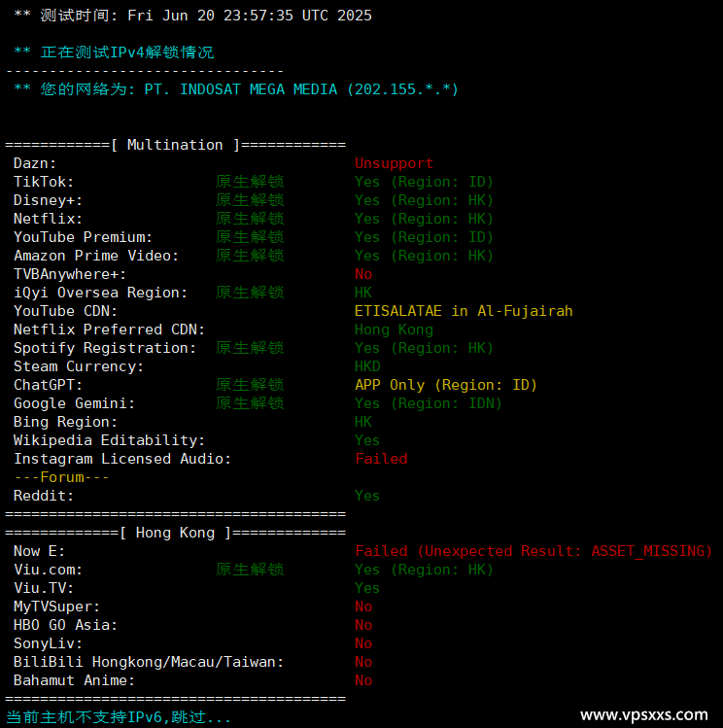Click the 'Disney+:' label
This screenshot has width=723, height=728.
point(49,200)
